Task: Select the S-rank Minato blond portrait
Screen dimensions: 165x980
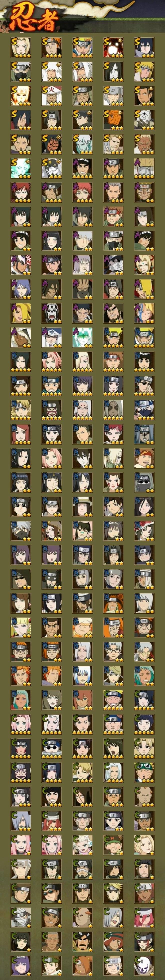Action: tap(144, 71)
